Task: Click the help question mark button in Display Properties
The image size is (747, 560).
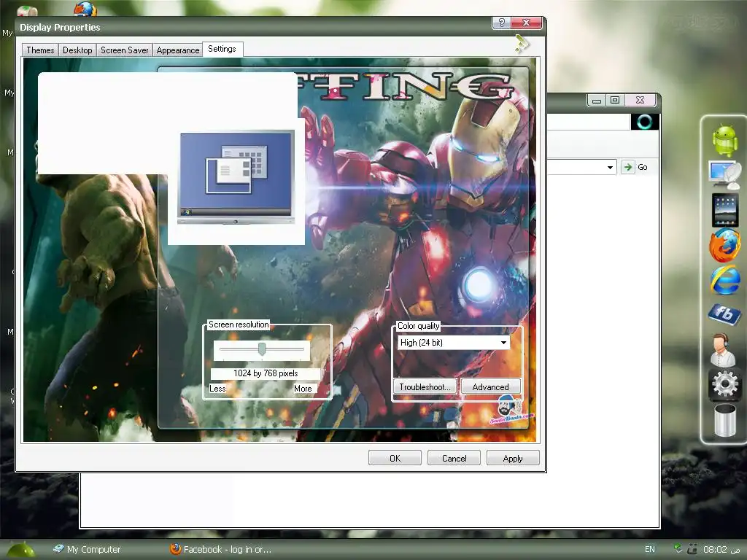Action: coord(501,23)
